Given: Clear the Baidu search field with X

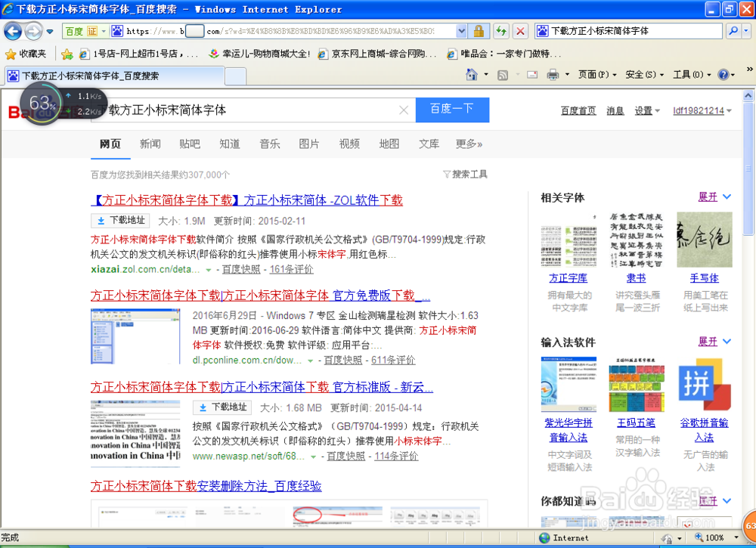Looking at the screenshot, I should 404,110.
